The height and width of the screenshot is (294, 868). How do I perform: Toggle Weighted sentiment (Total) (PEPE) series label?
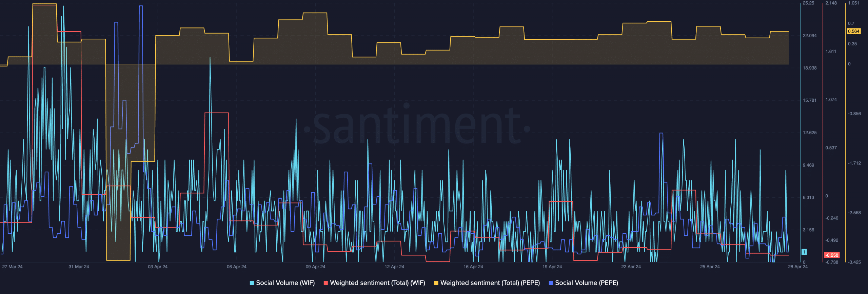coord(490,283)
